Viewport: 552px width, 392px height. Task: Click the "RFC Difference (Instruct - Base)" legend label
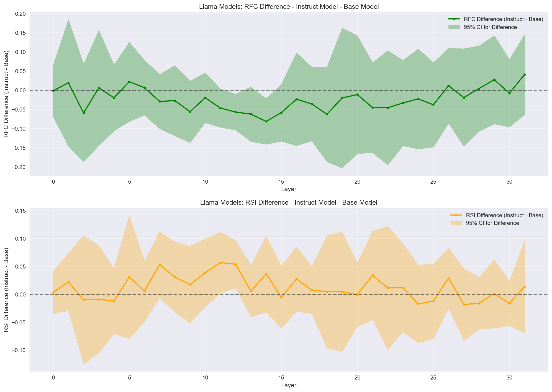pos(503,19)
